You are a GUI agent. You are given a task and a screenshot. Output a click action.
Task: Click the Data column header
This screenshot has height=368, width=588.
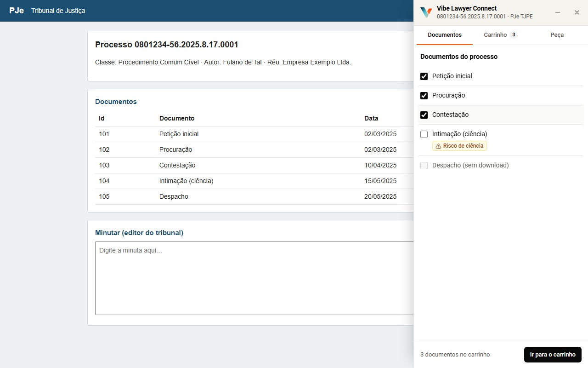point(371,119)
